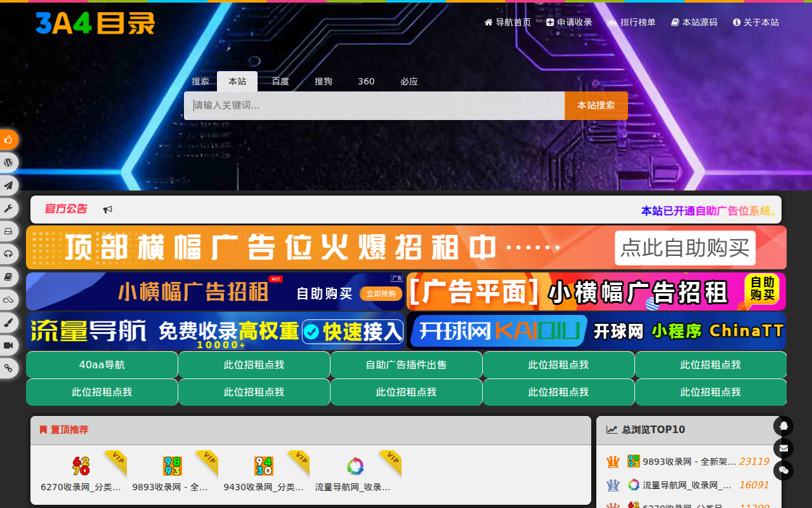
Task: Click the infinity links icon in left sidebar
Action: click(8, 299)
